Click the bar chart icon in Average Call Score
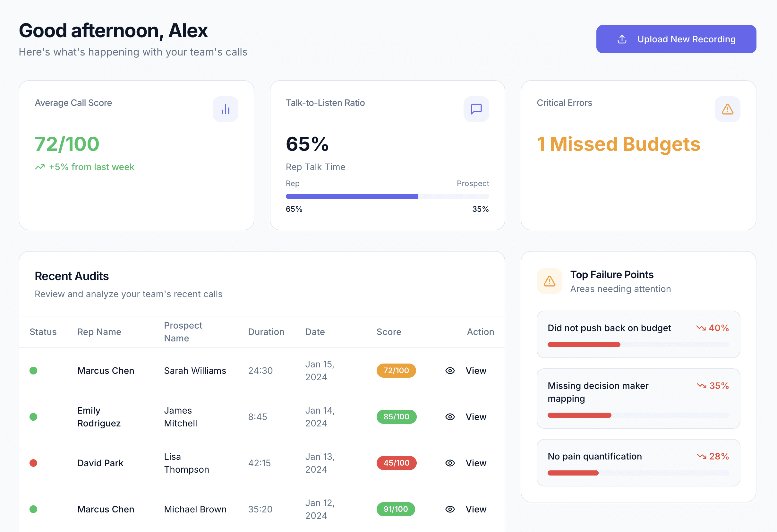The width and height of the screenshot is (777, 532). (x=225, y=109)
